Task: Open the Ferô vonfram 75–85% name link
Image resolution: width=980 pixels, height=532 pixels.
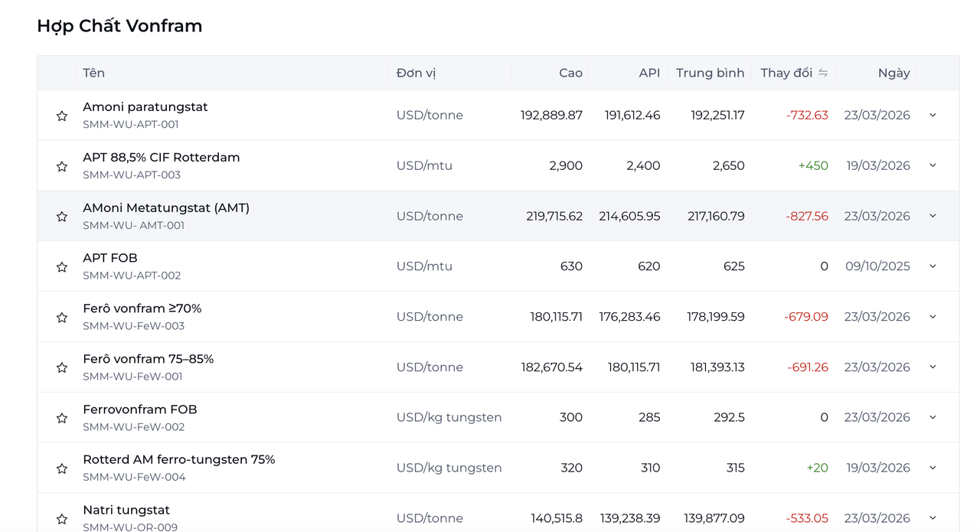Action: 148,359
